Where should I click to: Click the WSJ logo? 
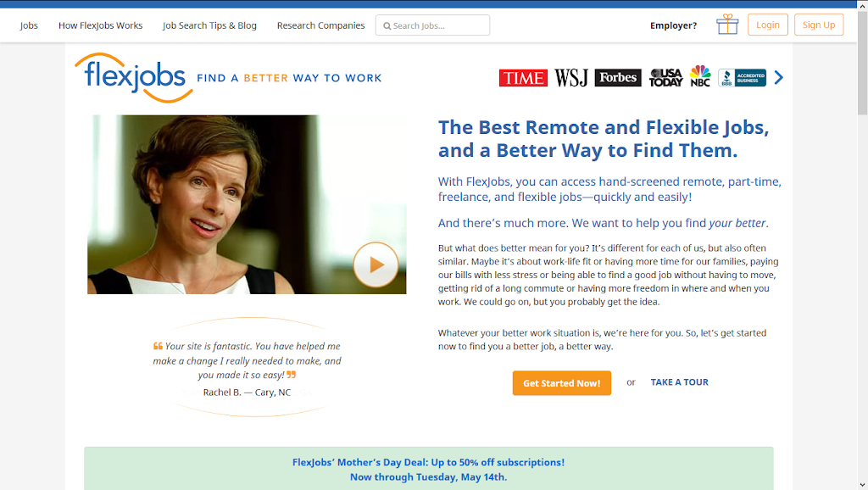pyautogui.click(x=570, y=78)
